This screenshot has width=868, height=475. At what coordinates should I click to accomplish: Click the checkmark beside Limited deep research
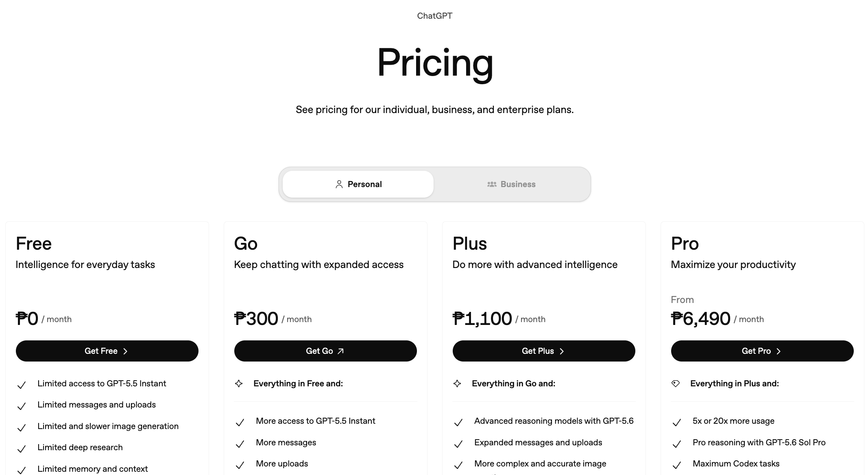22,449
